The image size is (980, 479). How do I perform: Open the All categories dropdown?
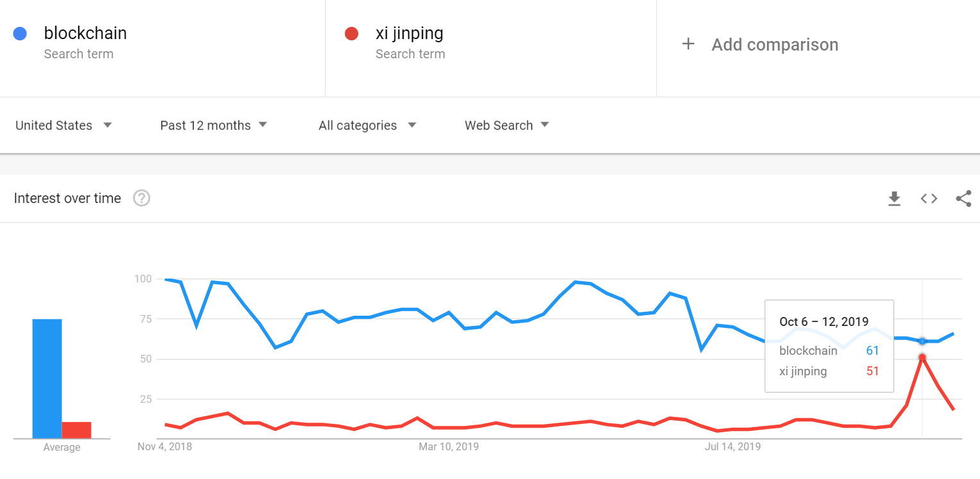(367, 126)
